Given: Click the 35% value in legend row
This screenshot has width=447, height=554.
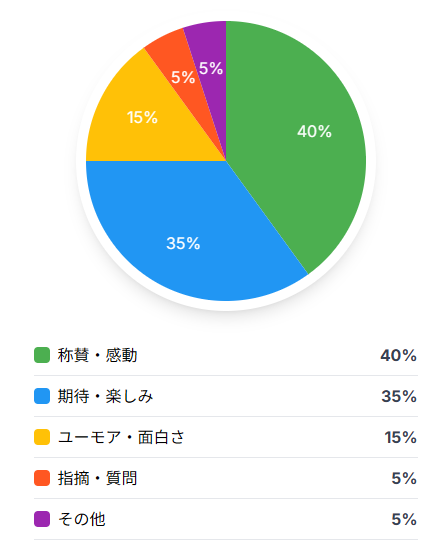Looking at the screenshot, I should (399, 396).
